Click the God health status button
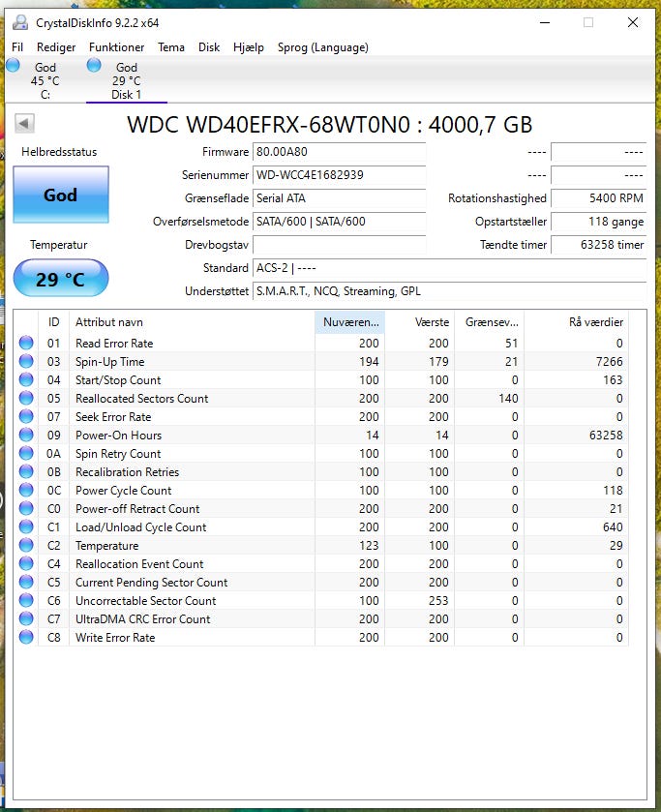661x812 pixels. 60,195
